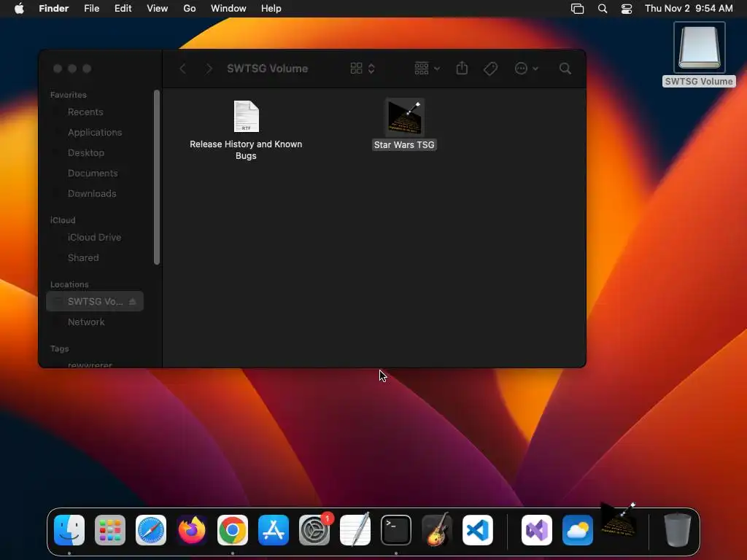The height and width of the screenshot is (560, 747).
Task: Open Launchpad from the Dock
Action: click(x=110, y=530)
